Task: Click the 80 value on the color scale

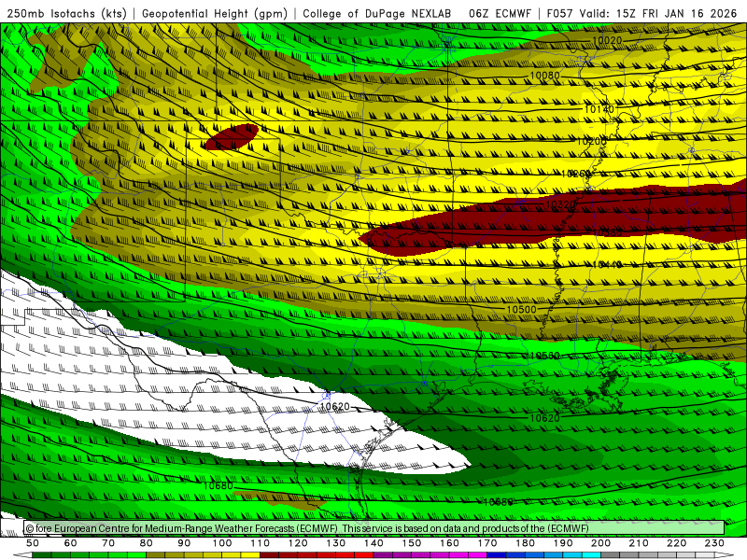Action: click(x=146, y=543)
